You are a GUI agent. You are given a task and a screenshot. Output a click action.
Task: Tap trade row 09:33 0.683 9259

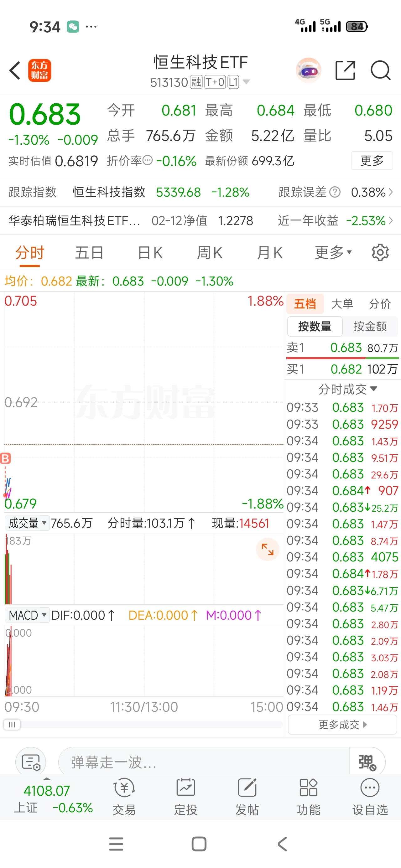(342, 424)
